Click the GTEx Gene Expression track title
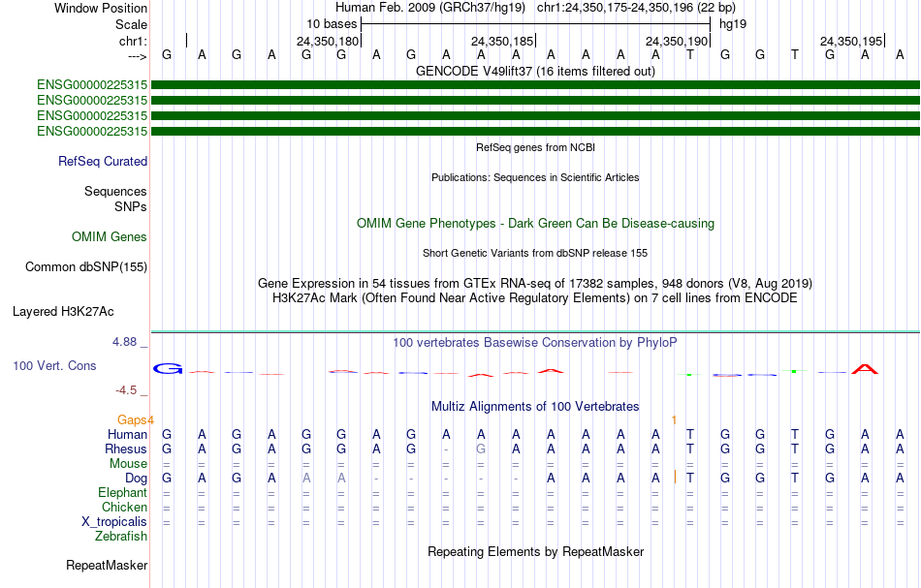Screen dimensions: 921x588 click(x=535, y=284)
